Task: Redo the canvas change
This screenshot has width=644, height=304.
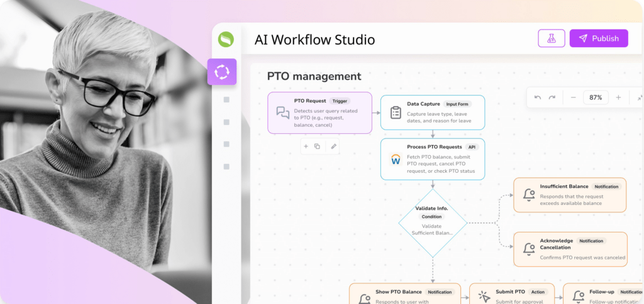Action: click(x=552, y=97)
